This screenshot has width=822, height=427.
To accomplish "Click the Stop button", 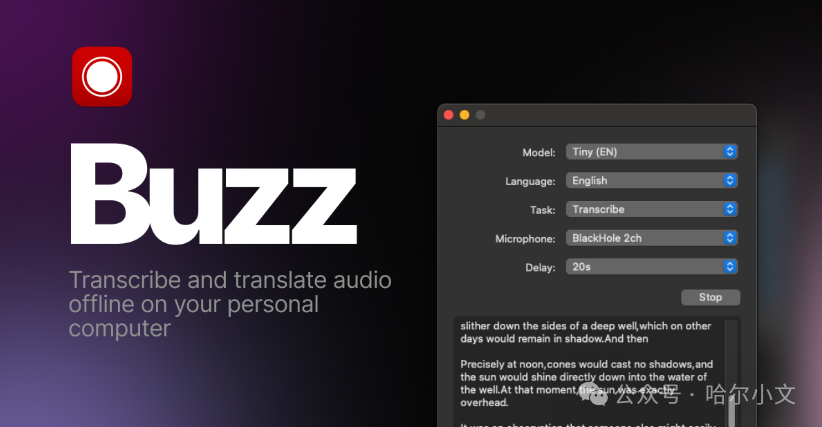I will tap(710, 297).
